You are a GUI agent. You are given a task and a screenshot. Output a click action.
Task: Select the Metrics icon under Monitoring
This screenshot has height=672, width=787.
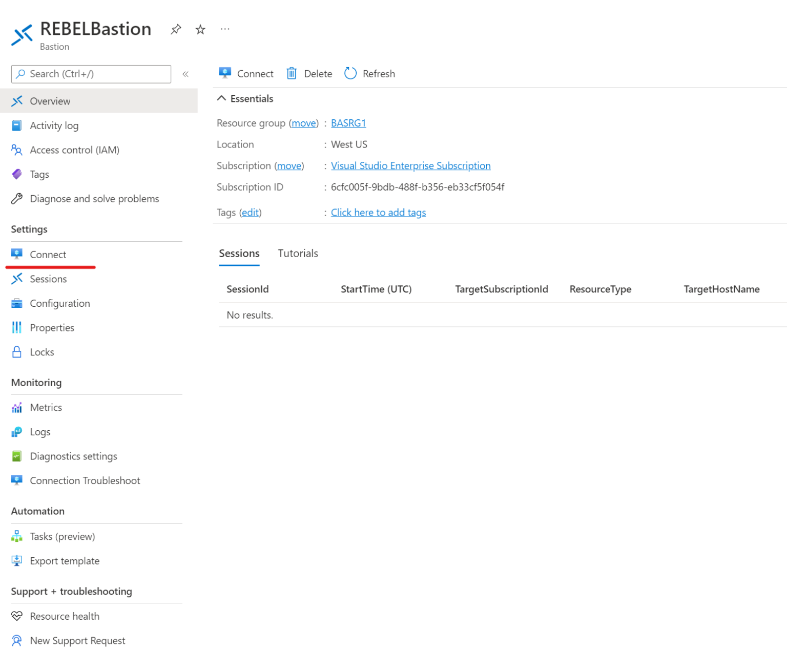17,407
